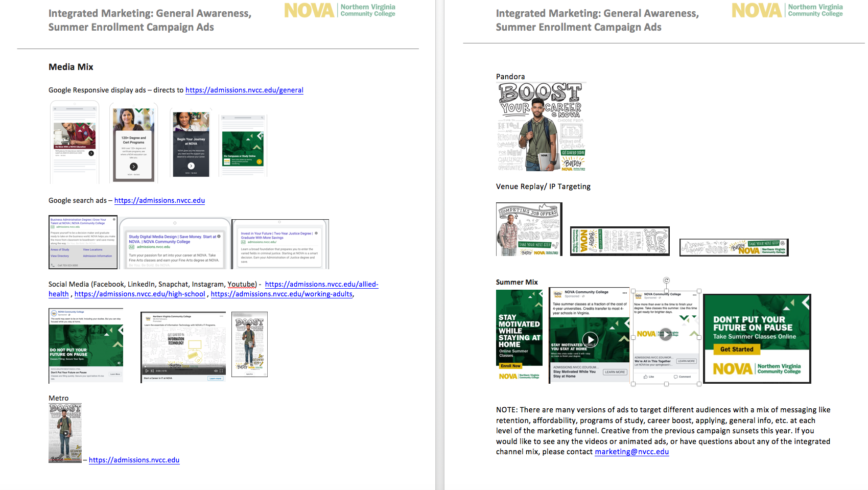Click the Venue Replay/ IP Targeting heading
This screenshot has height=490, width=868.
[x=543, y=186]
